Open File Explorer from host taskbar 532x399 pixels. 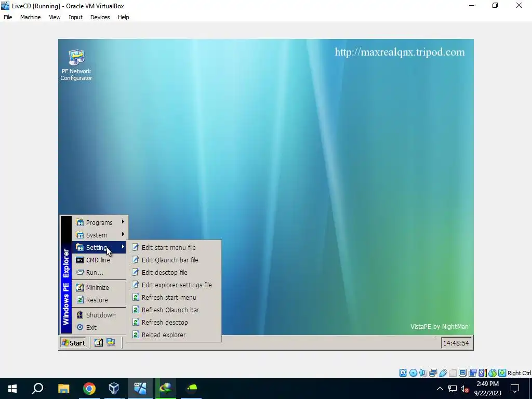(x=63, y=389)
